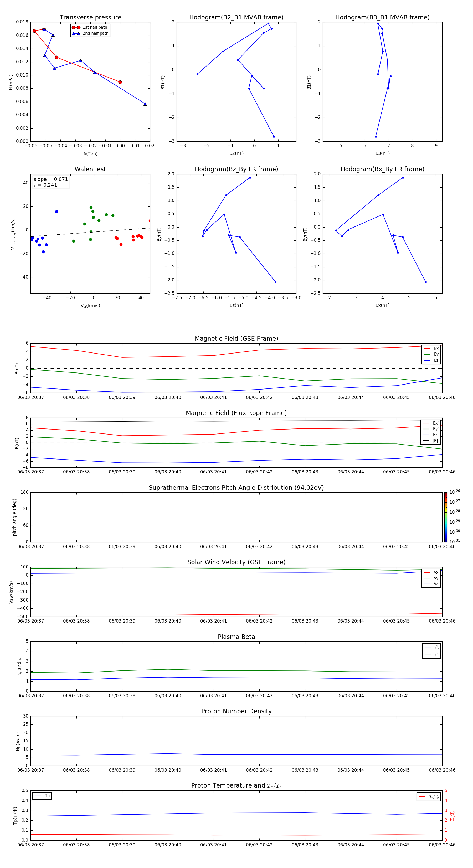Click 'Proton Temperature and Te/Tp' title
This screenshot has height=868, width=473.
(x=236, y=786)
